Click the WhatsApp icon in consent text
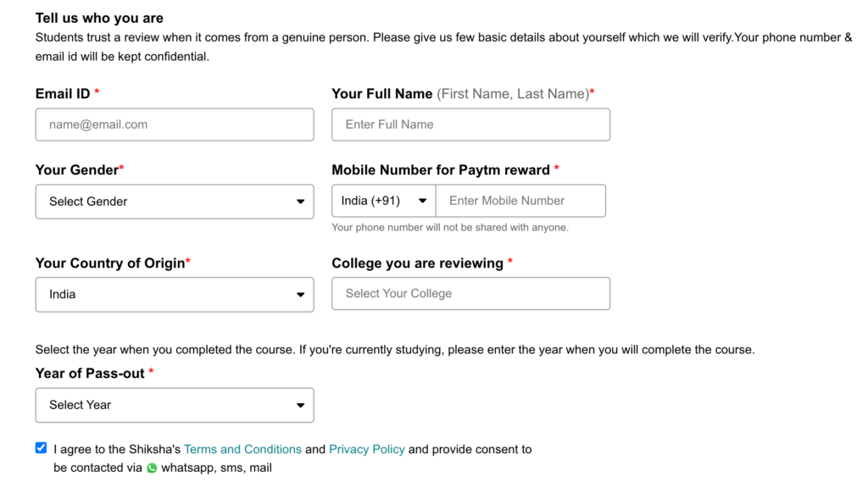Image resolution: width=868 pixels, height=493 pixels. [152, 468]
